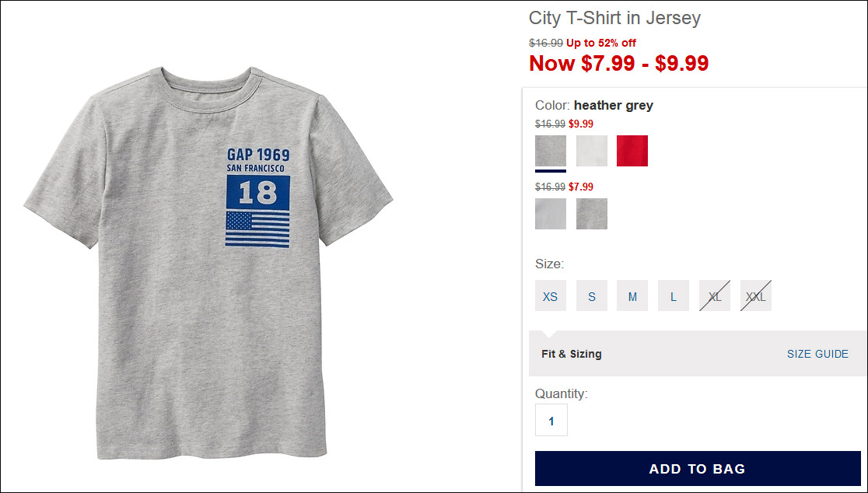Click the City T-Shirt in Jersey title
Screen dimensions: 868x493
614,18
